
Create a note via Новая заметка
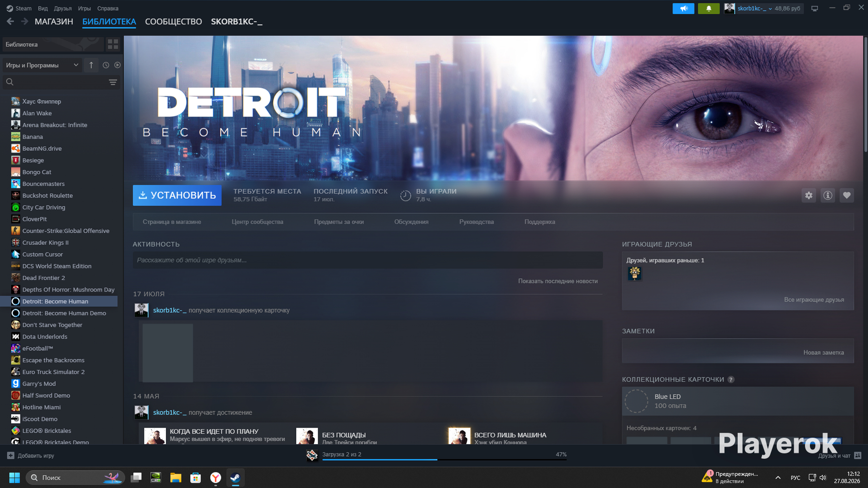824,352
